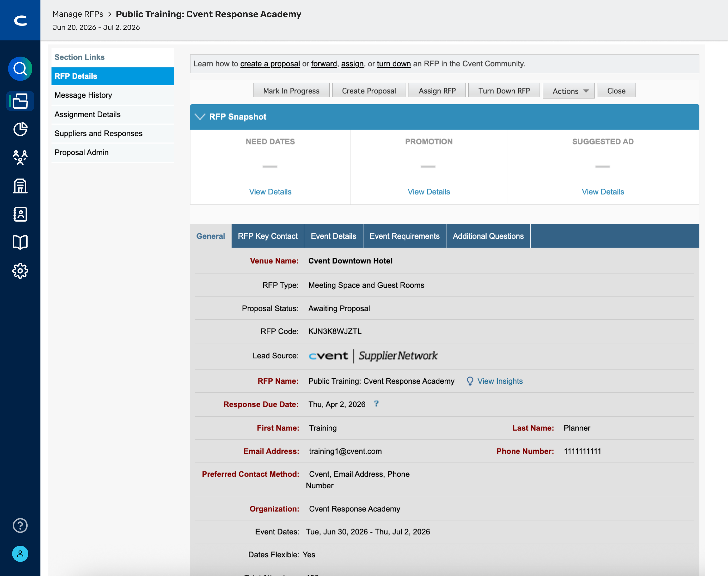Click View Details under Need Dates

point(270,191)
